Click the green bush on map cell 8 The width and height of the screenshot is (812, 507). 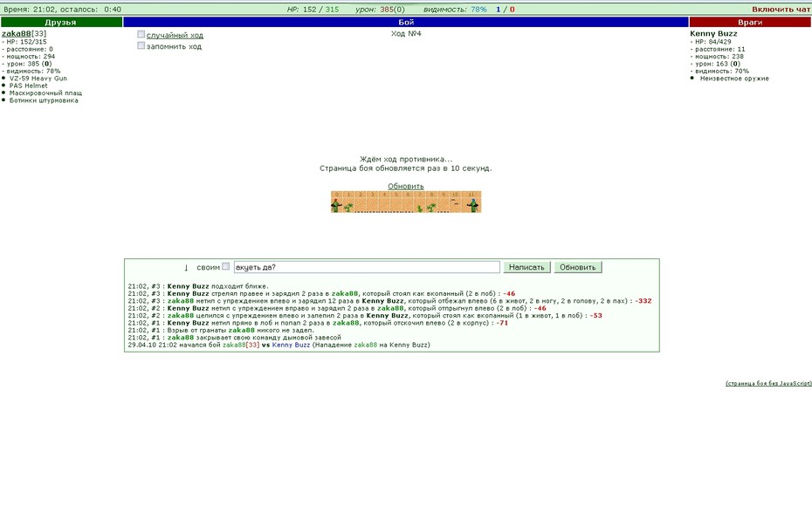pos(430,208)
